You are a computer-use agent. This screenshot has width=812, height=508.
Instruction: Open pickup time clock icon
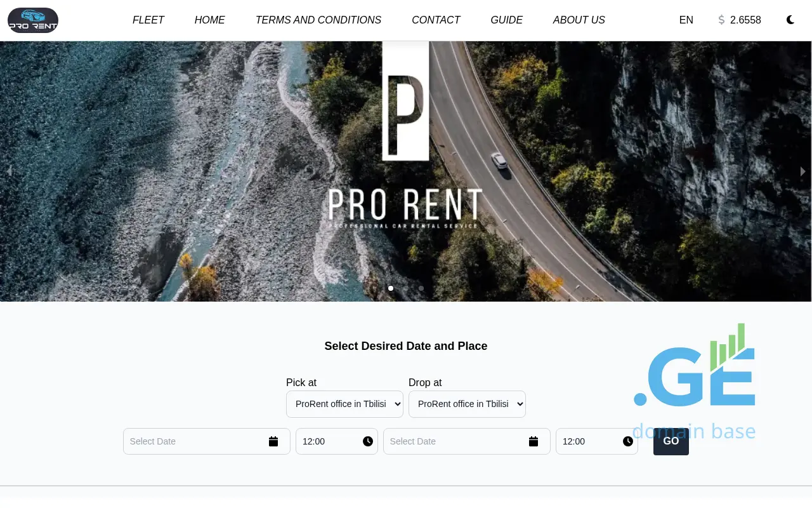click(x=368, y=441)
